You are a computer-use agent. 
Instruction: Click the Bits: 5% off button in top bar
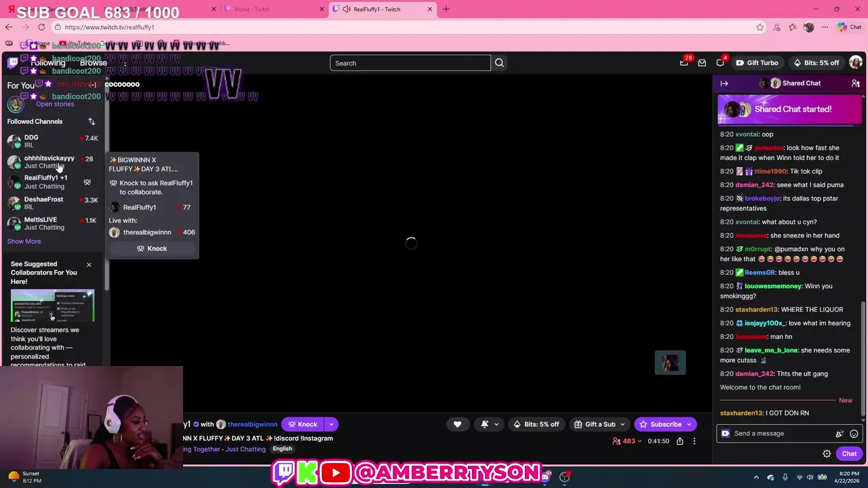(816, 63)
